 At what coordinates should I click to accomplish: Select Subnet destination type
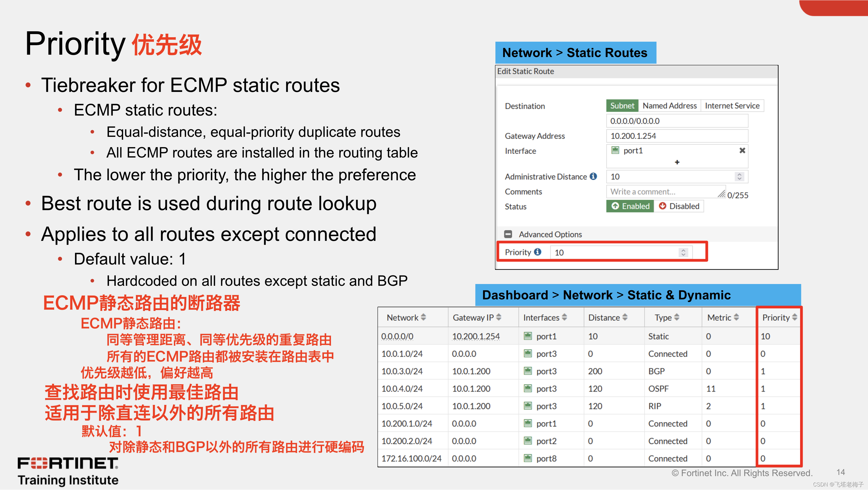click(622, 106)
